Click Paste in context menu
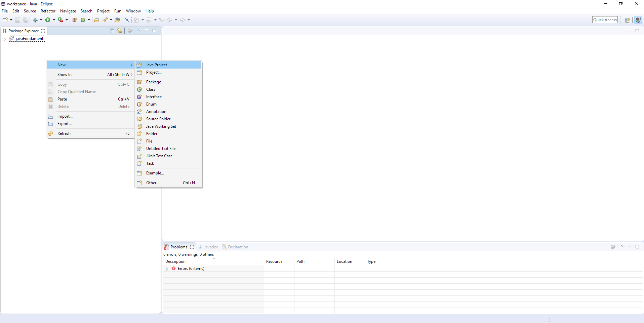The width and height of the screenshot is (644, 323). (x=90, y=99)
